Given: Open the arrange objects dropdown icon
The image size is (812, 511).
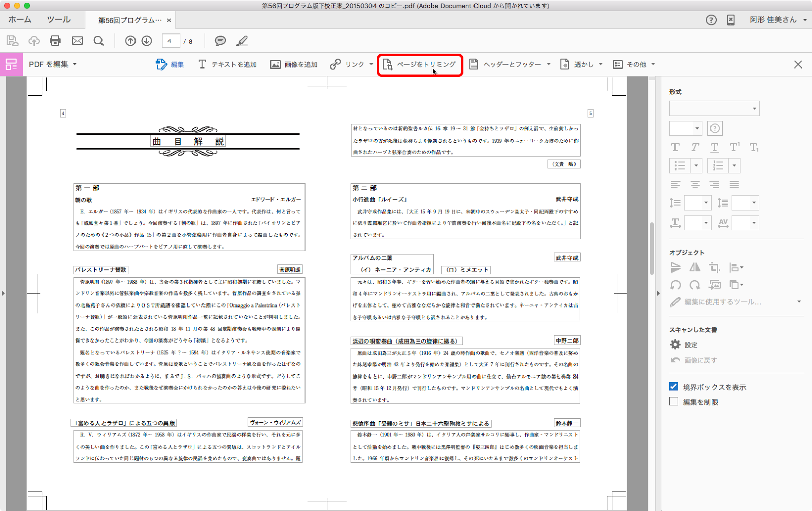Looking at the screenshot, I should pos(736,285).
